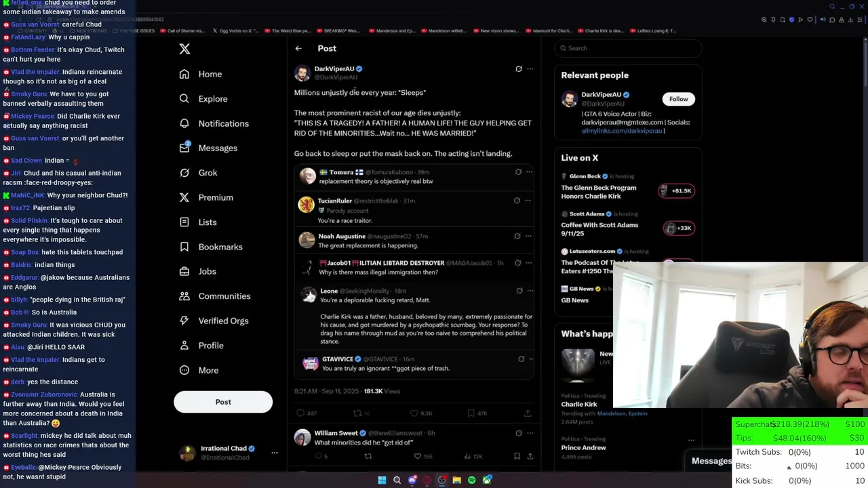This screenshot has height=488, width=868.
Task: Bookmark William Sweet's reply
Action: (517, 456)
